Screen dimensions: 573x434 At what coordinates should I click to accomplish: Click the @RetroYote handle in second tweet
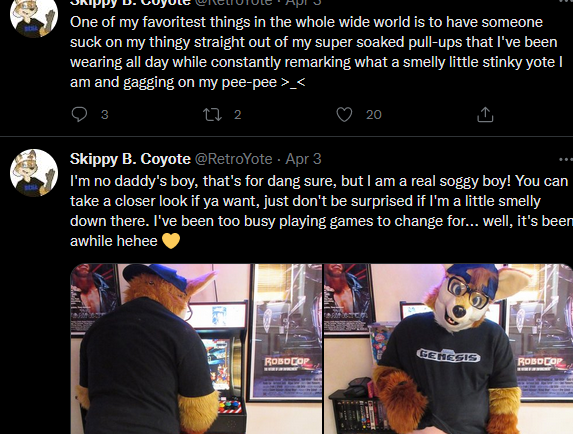(234, 159)
